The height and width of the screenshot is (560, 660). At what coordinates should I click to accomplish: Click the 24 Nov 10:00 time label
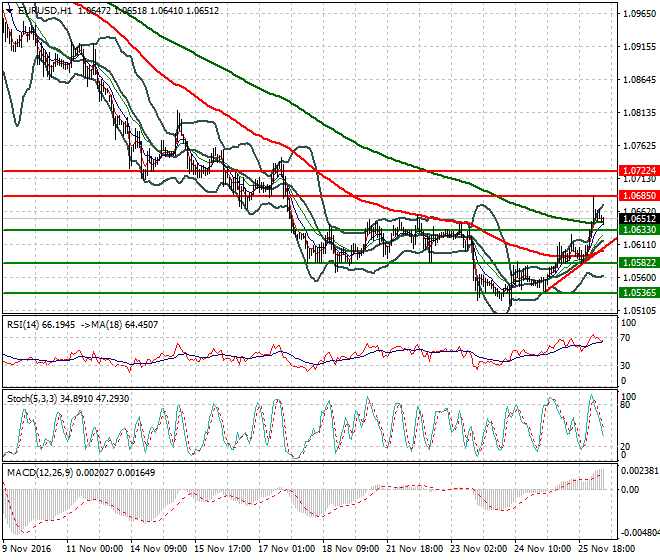(543, 549)
